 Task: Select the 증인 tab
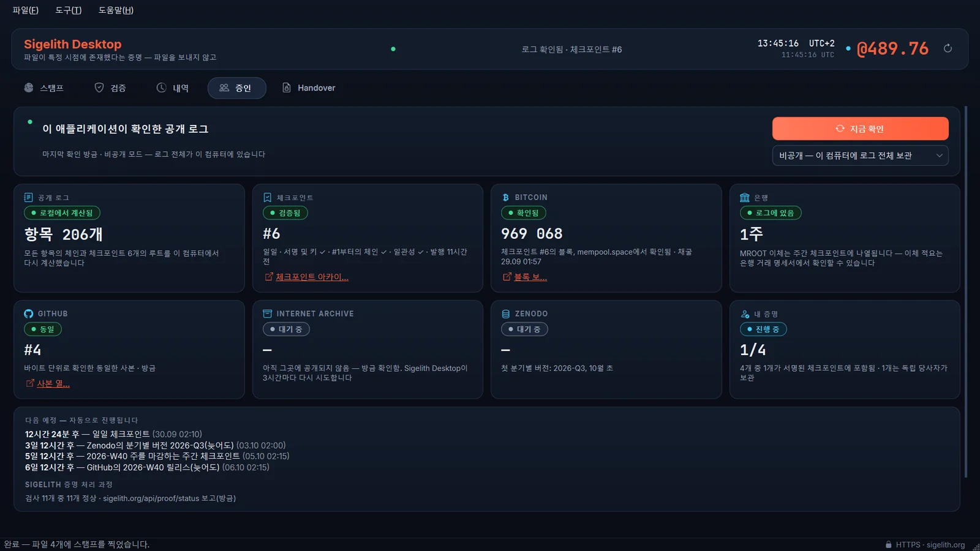click(236, 88)
